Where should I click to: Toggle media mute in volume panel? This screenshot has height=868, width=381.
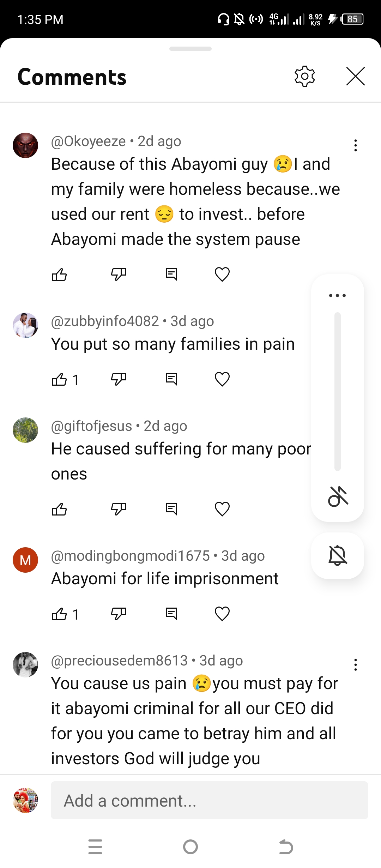[x=338, y=496]
